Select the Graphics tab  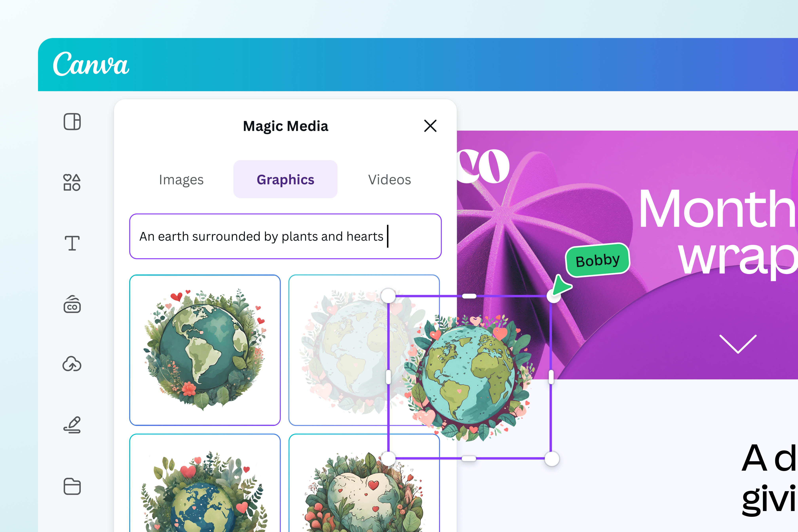pyautogui.click(x=285, y=180)
